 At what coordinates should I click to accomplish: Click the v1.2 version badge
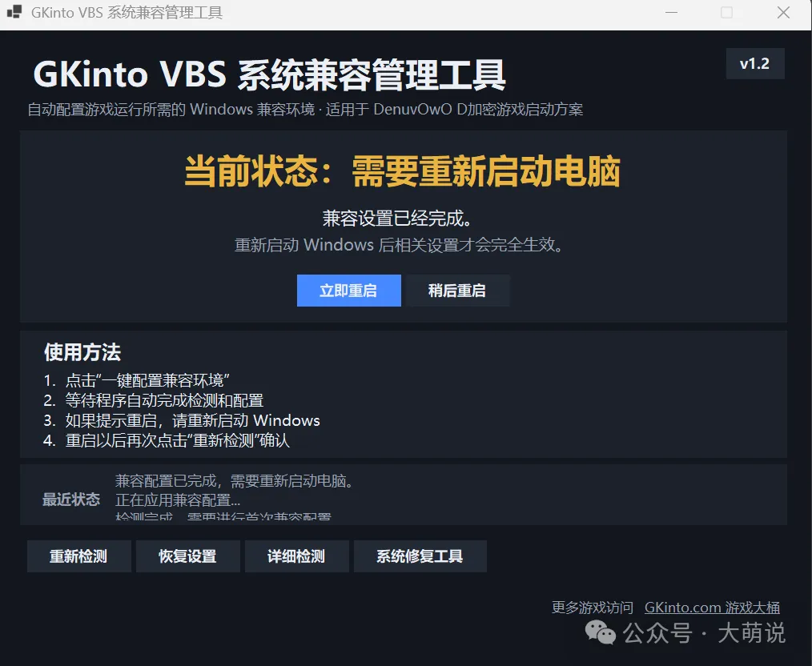(755, 64)
